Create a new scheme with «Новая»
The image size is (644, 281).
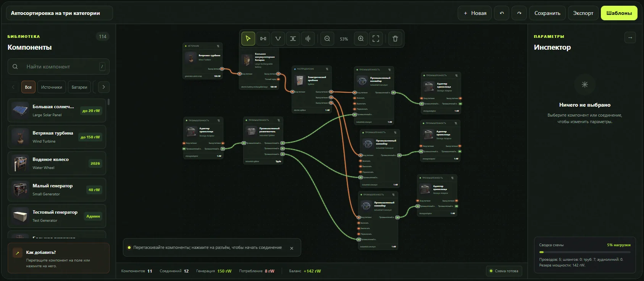coord(475,13)
